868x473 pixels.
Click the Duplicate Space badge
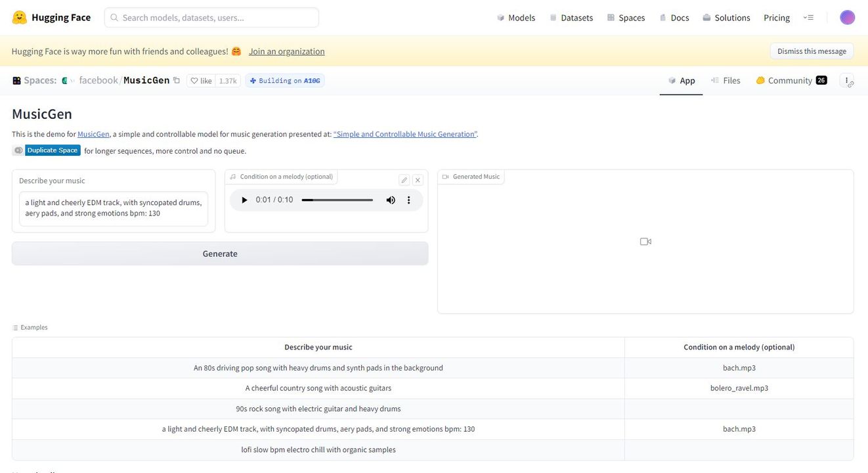pyautogui.click(x=46, y=150)
